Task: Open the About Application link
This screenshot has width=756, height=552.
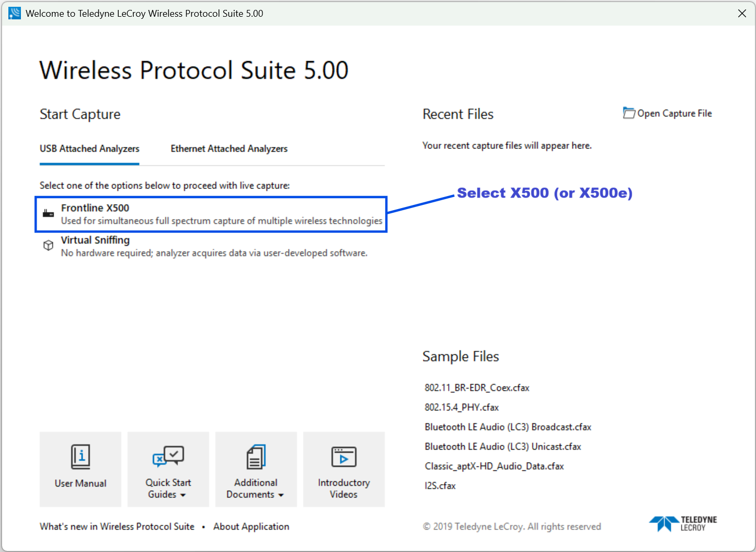Action: pos(251,526)
